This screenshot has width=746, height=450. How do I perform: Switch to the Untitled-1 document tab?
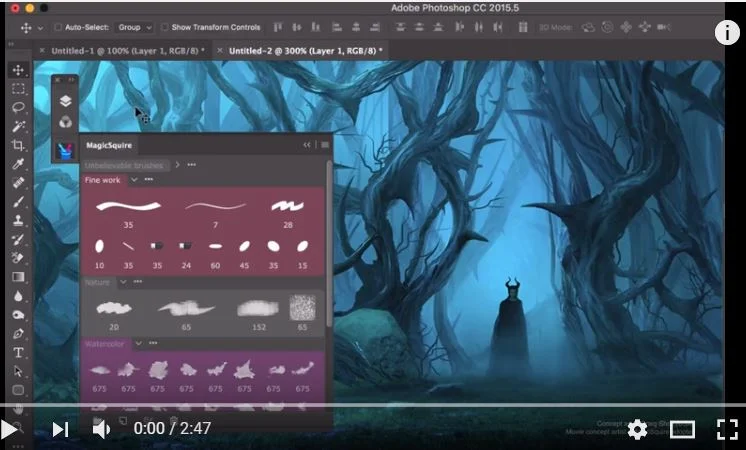point(128,50)
